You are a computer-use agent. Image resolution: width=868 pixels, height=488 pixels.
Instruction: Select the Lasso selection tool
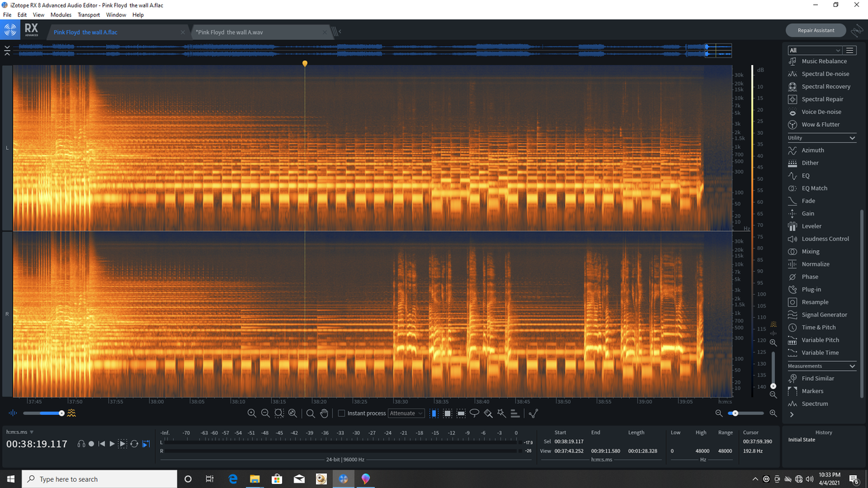point(475,413)
